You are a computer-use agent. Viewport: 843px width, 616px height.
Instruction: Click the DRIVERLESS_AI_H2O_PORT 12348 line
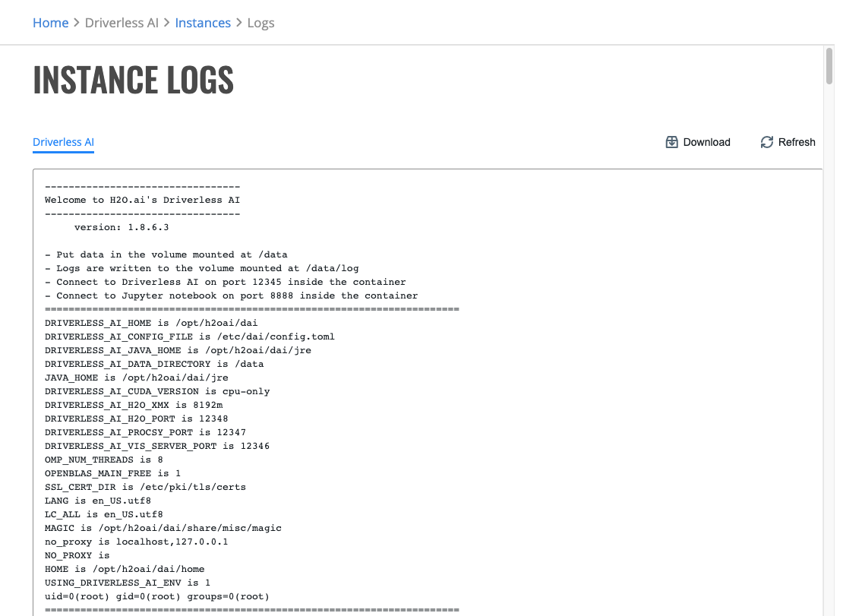(137, 419)
